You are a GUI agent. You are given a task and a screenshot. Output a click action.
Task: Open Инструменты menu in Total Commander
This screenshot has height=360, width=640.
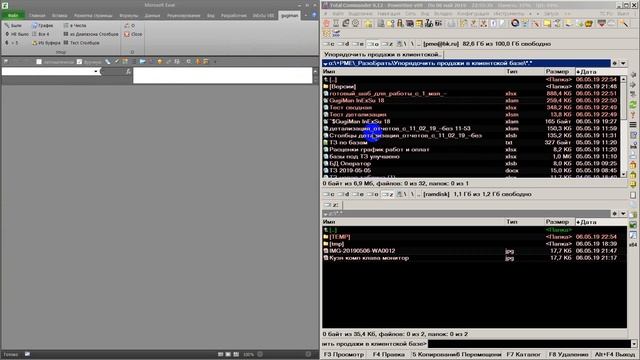[508, 14]
